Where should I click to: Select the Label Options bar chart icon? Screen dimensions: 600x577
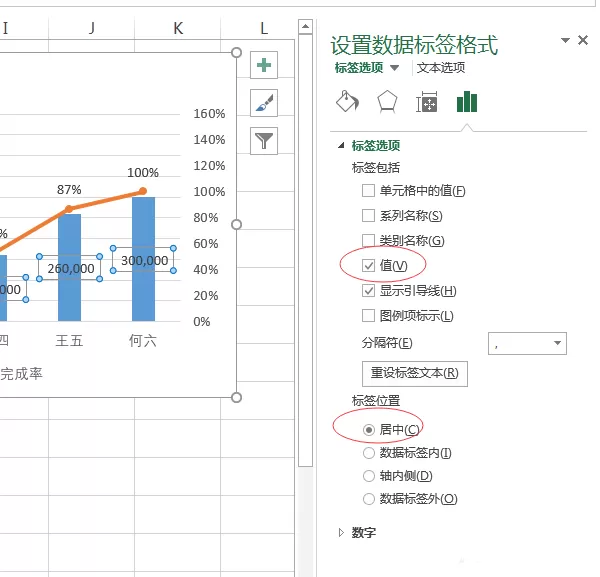467,102
